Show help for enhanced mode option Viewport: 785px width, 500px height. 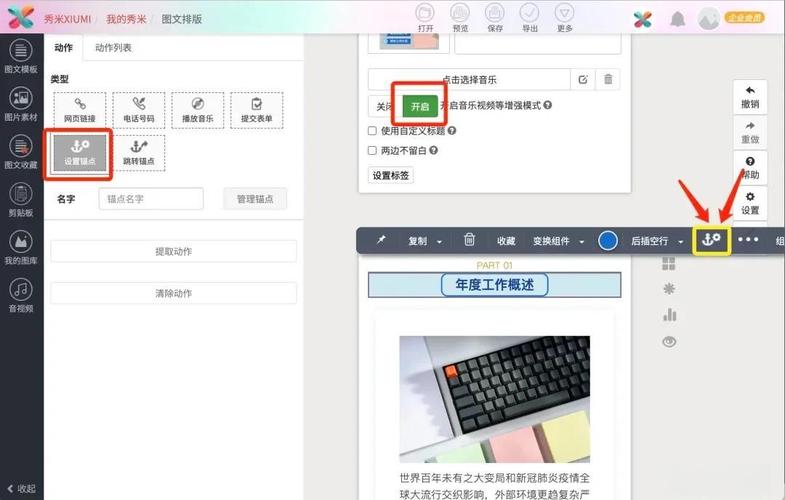tap(548, 105)
